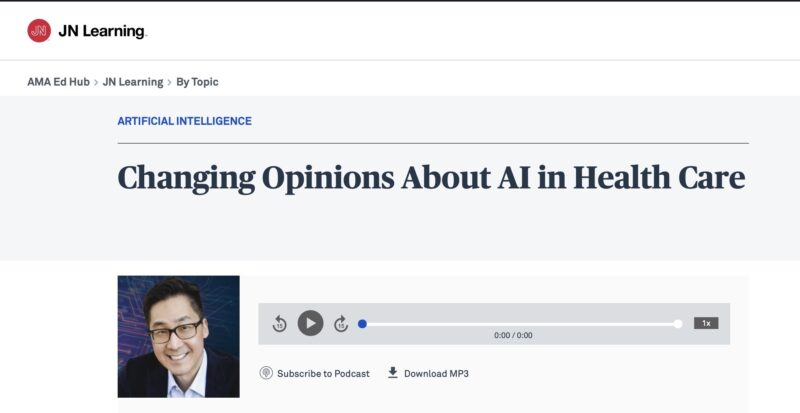The image size is (800, 413).
Task: Open JN Learning breadcrumb link
Action: pyautogui.click(x=133, y=82)
